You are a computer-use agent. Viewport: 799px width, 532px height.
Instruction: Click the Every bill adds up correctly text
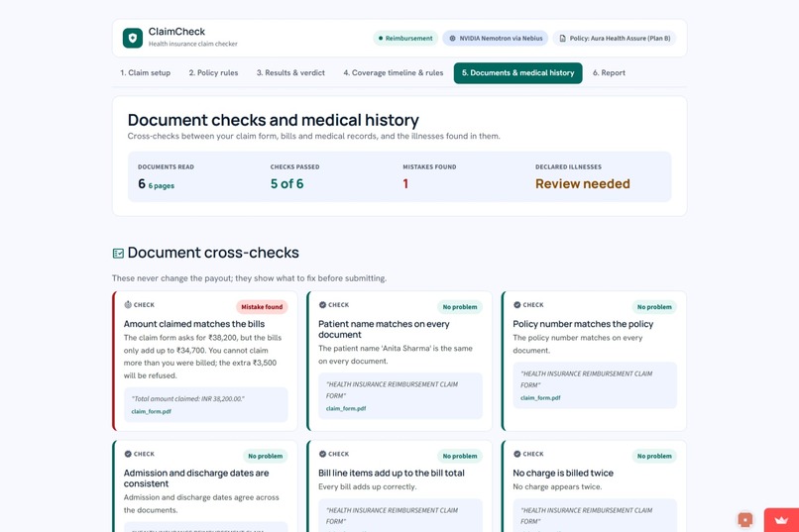[x=368, y=486]
